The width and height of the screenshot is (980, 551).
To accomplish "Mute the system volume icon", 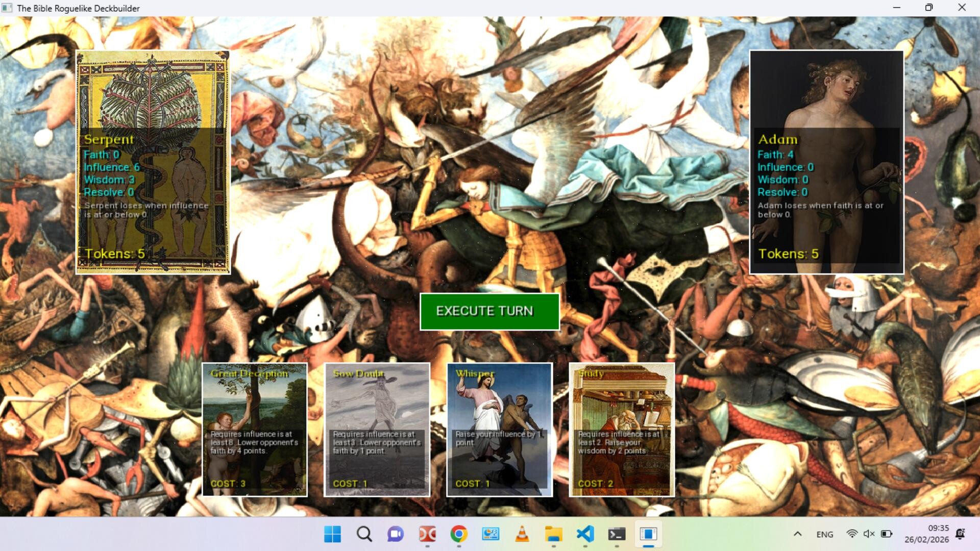I will tap(868, 535).
